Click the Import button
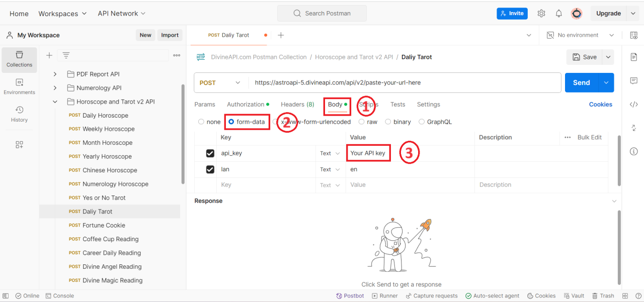This screenshot has width=644, height=302. coord(170,35)
